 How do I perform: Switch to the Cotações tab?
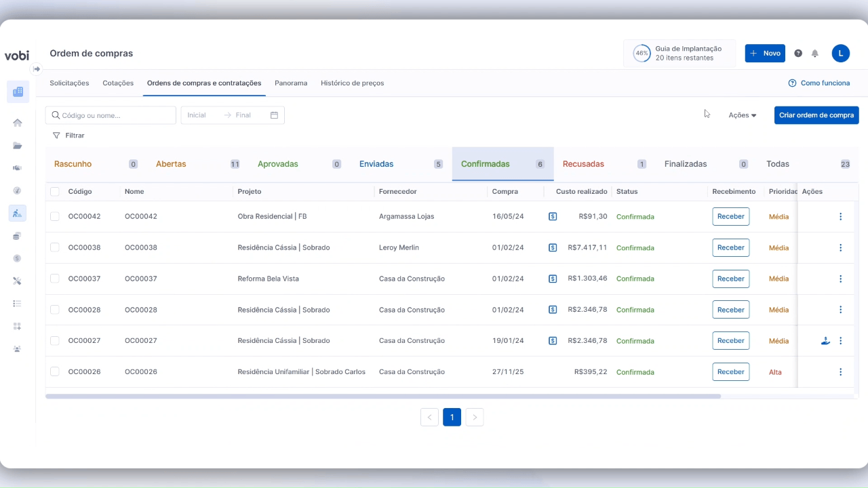click(118, 83)
